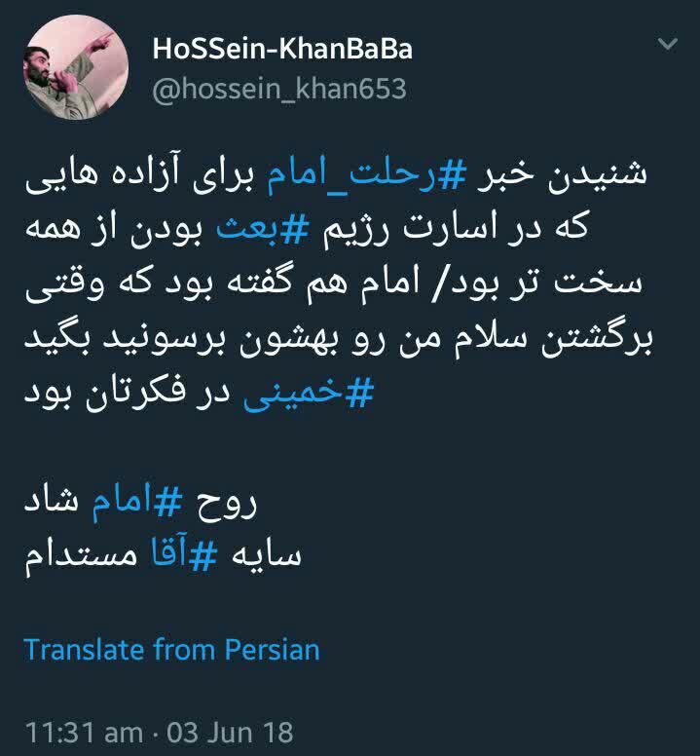Open HoSSein-KhanBaBa's profile picture
The image size is (700, 756).
(x=76, y=67)
